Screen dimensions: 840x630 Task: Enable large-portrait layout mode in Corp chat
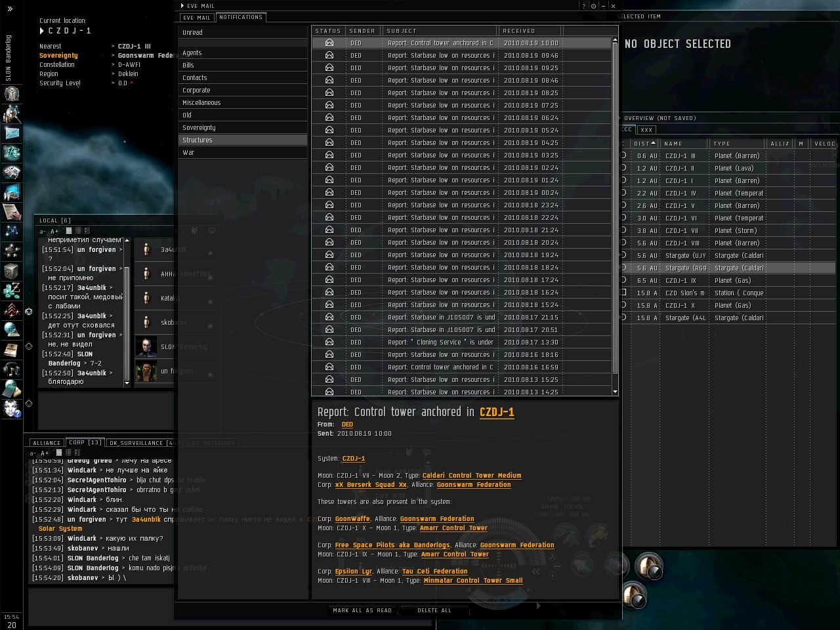tap(77, 452)
